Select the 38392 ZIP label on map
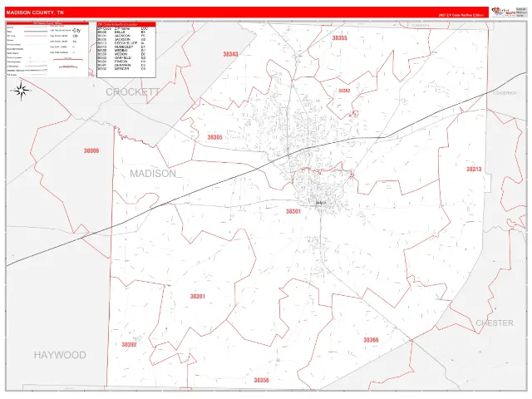This screenshot has width=532, height=399. [x=129, y=345]
